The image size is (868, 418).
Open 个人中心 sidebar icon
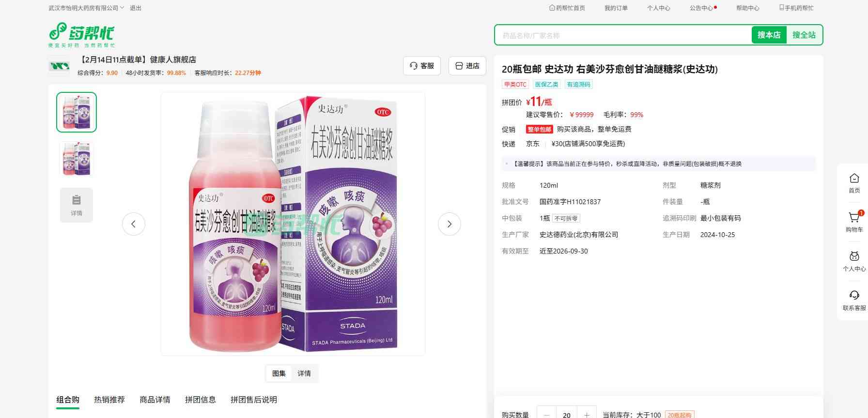point(854,261)
